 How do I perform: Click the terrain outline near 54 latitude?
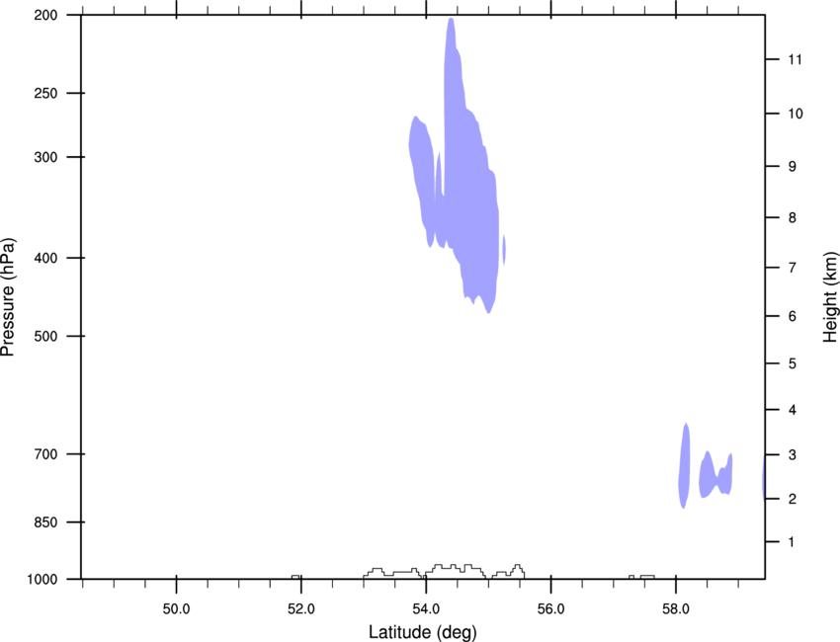click(444, 571)
